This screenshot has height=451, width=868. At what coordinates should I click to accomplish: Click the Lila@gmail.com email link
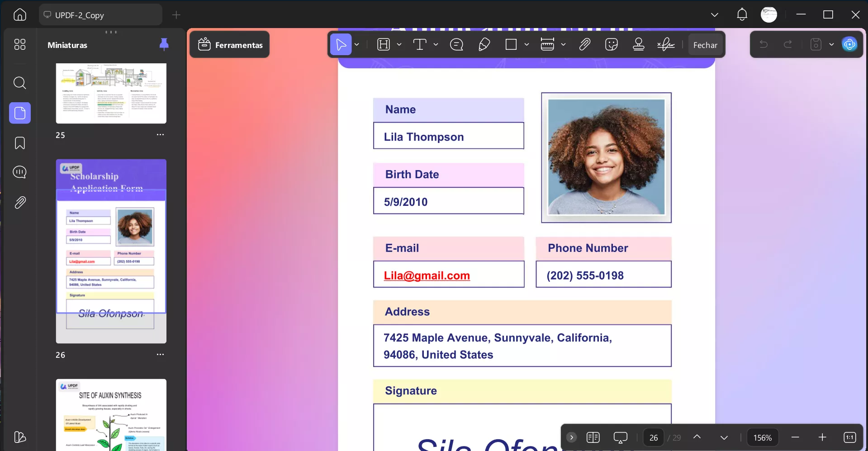point(427,275)
